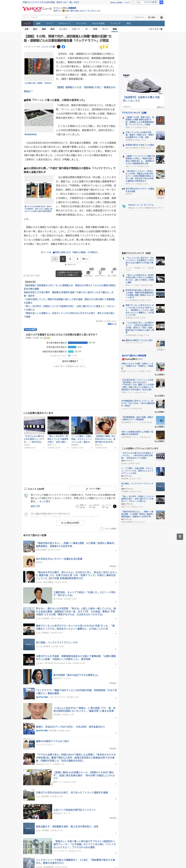The height and width of the screenshot is (868, 186).
Task: Open the みんなの意見 tab
Action: coord(98,23)
